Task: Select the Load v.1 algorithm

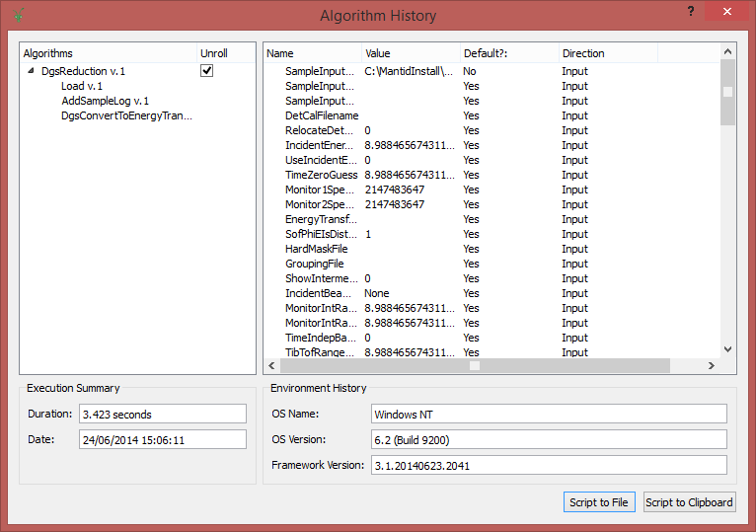Action: 82,86
